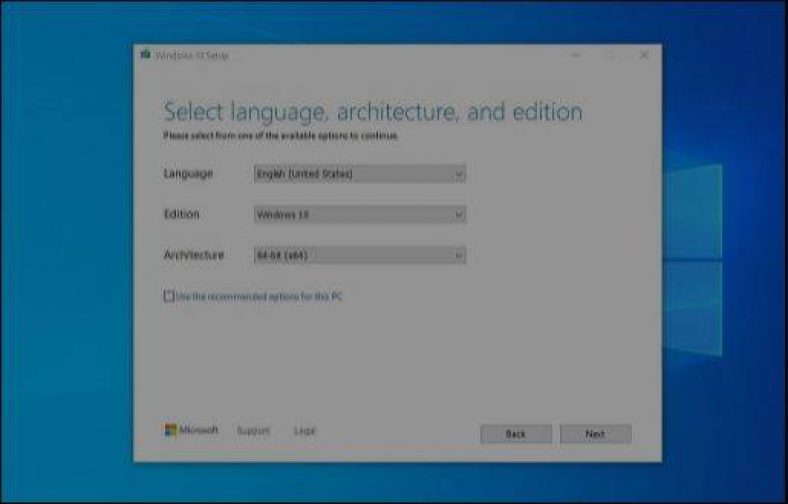Click the Next button

click(596, 434)
